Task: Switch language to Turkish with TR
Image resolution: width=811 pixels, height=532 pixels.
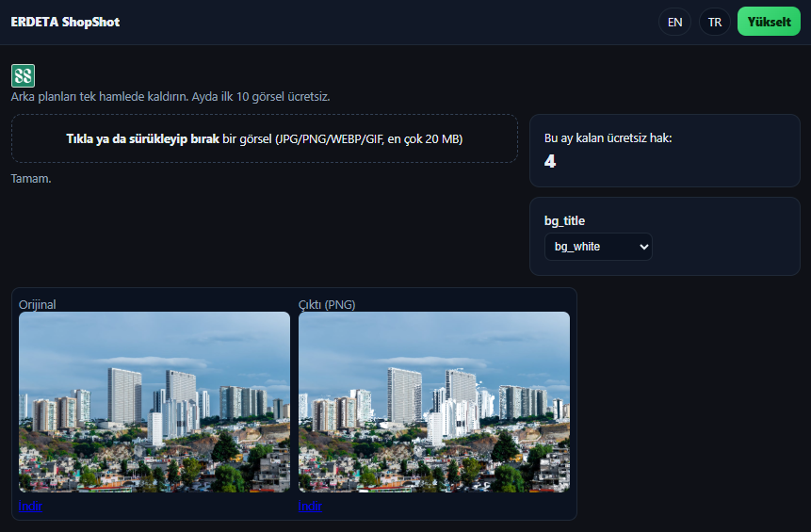Action: [714, 22]
